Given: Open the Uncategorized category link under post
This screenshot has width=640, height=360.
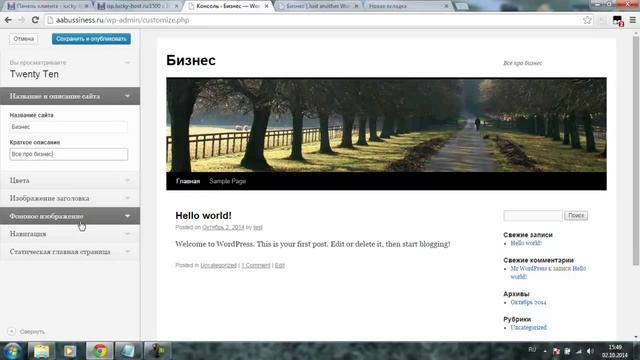Looking at the screenshot, I should coord(218,265).
